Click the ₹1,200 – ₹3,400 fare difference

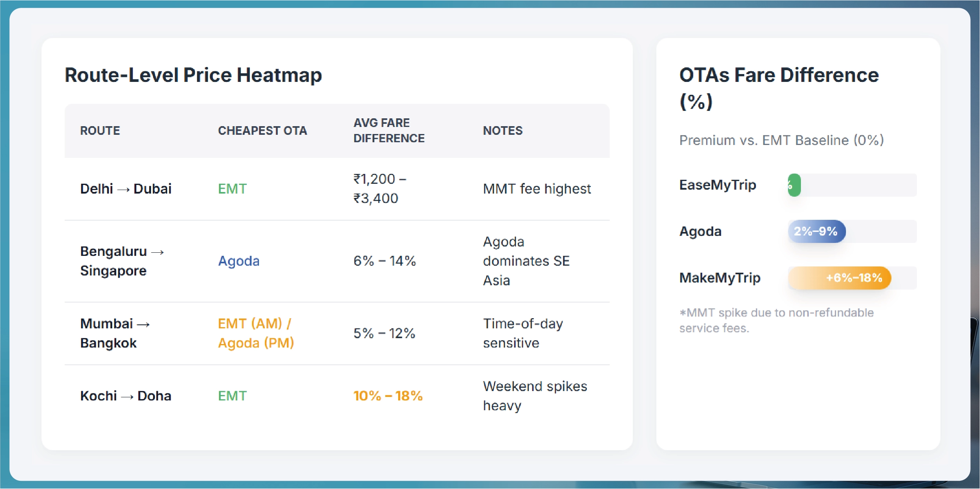click(x=380, y=189)
